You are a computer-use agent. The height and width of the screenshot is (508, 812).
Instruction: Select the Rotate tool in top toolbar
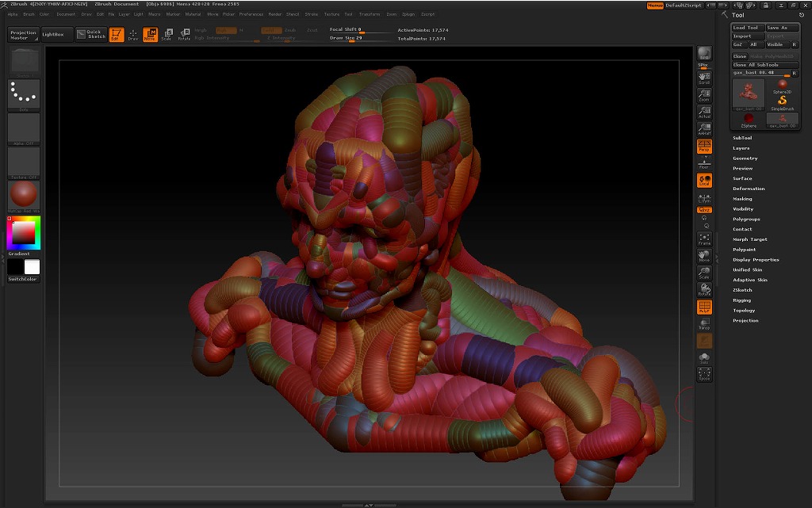point(184,34)
